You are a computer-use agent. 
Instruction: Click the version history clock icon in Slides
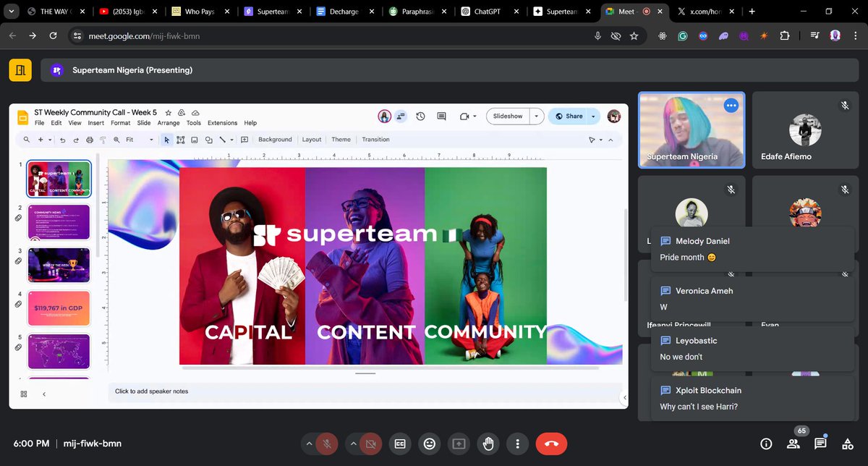point(420,116)
